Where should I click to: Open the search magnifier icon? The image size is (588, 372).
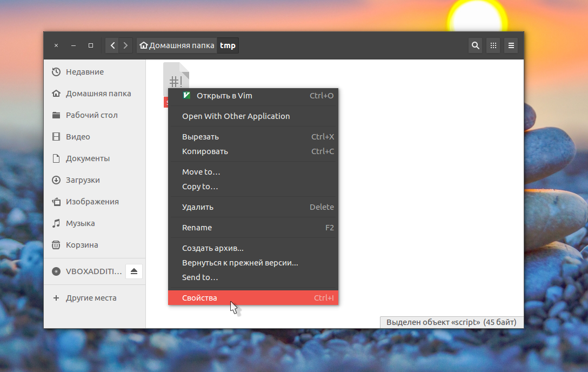point(475,45)
